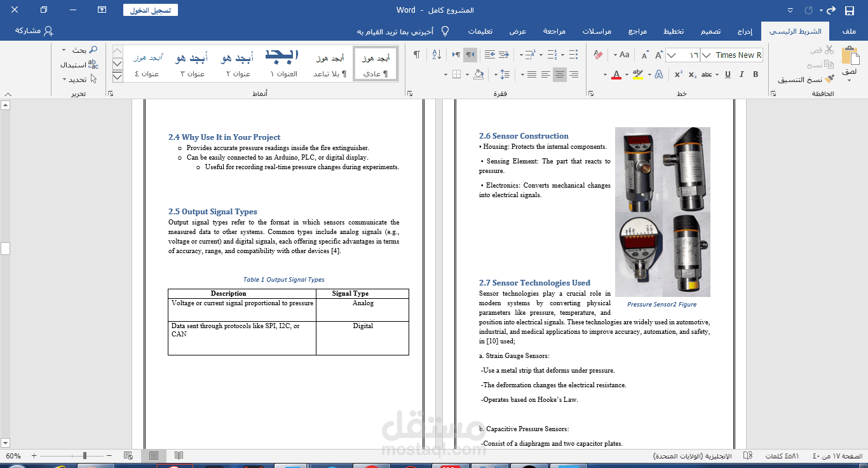Expand the styles gallery More button
Image resolution: width=868 pixels, height=468 pixels.
[118, 76]
